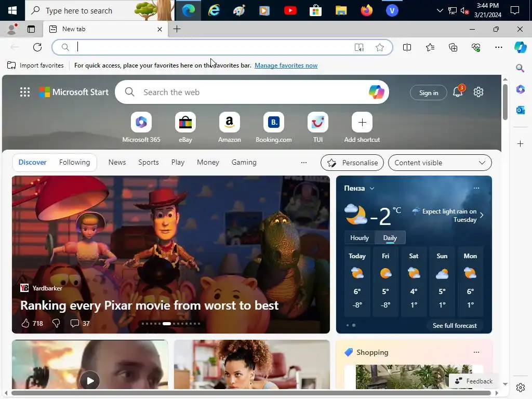
Task: Open the Copilot sidebar icon
Action: coord(520,47)
